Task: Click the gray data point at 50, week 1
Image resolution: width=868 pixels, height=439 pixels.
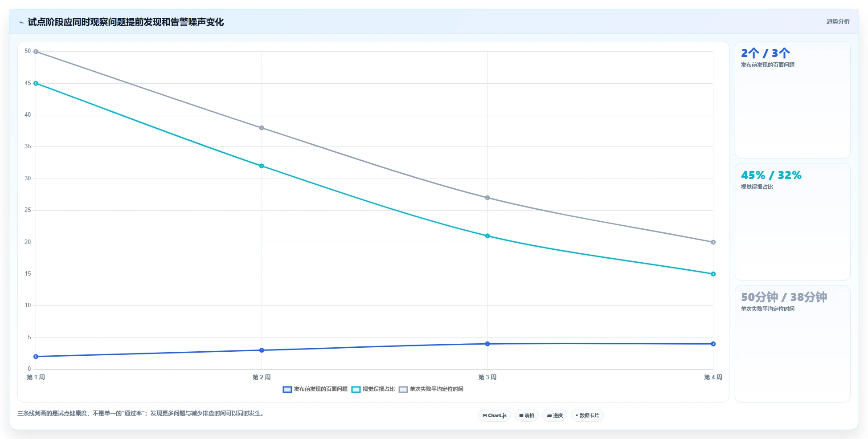Action: pos(36,52)
